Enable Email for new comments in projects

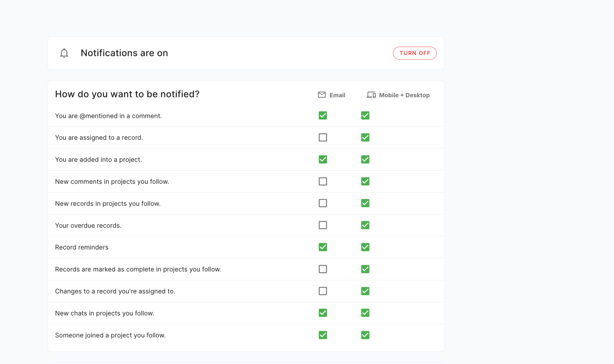coord(323,181)
